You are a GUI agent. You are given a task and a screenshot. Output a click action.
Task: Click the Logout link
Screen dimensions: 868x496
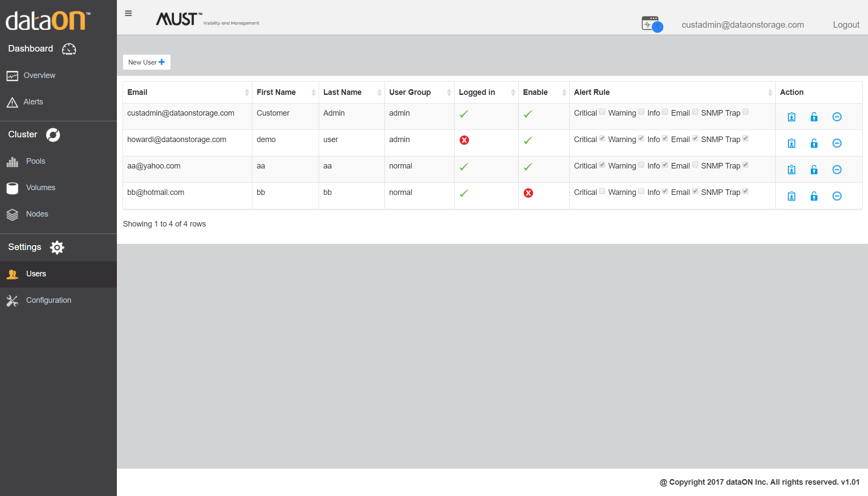(846, 25)
